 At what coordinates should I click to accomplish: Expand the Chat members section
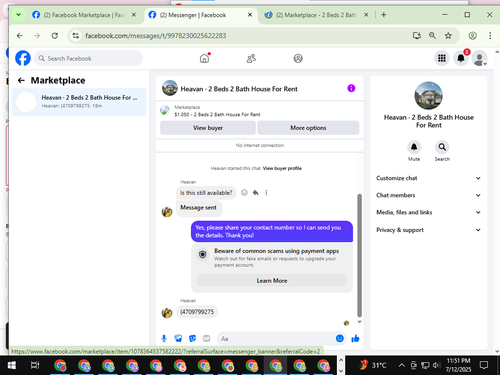click(429, 195)
